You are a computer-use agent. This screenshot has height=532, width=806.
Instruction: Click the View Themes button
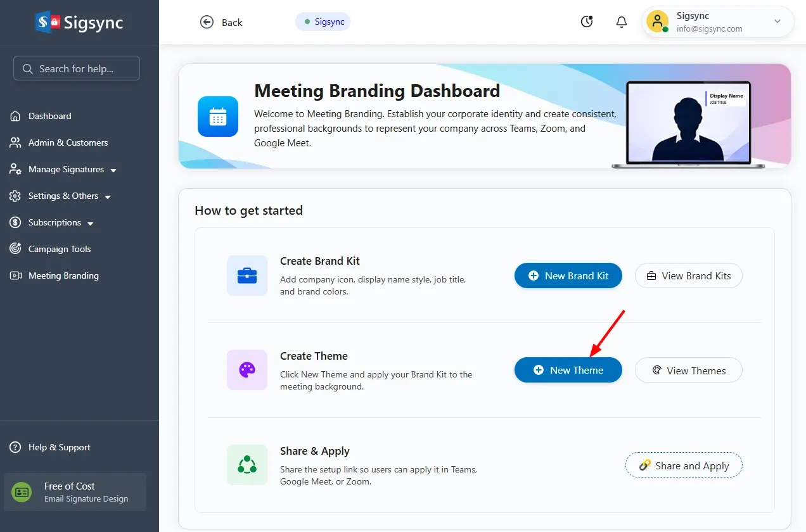click(688, 370)
